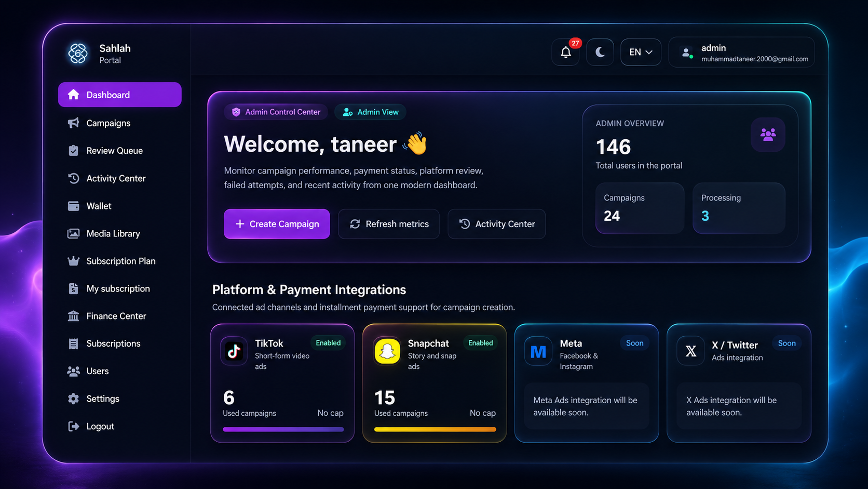The height and width of the screenshot is (489, 868).
Task: Click the Dashboard home icon
Action: 73,94
